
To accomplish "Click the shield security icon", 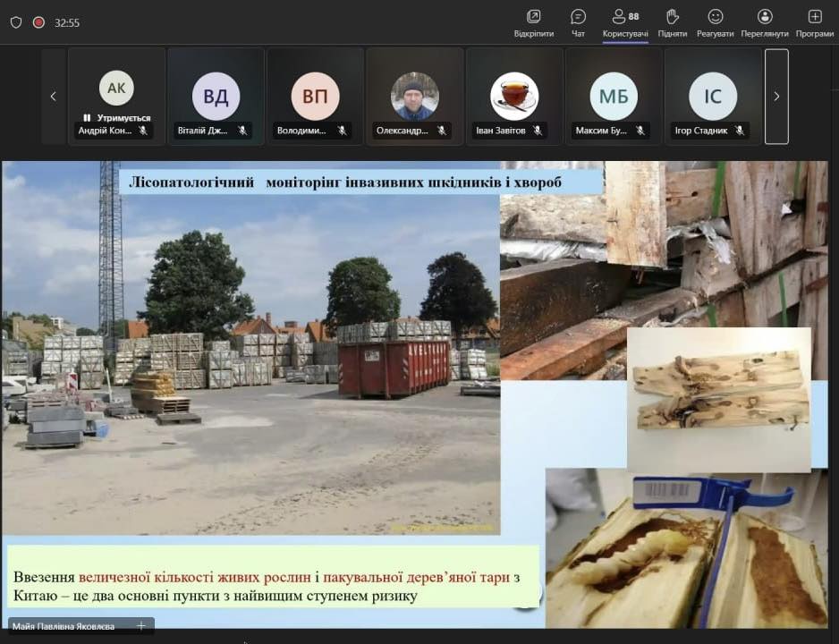I will (15, 22).
